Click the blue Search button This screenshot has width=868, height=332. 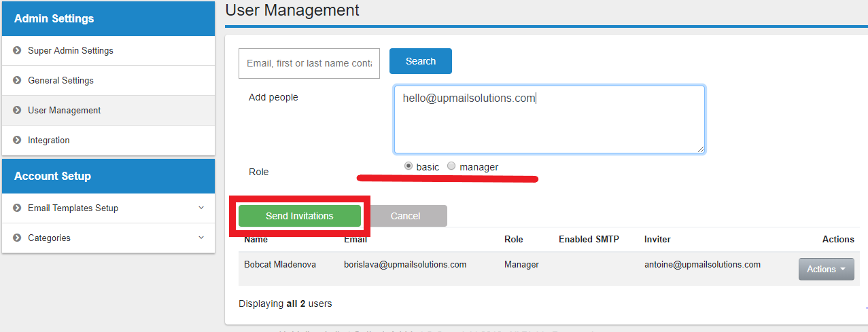point(420,61)
